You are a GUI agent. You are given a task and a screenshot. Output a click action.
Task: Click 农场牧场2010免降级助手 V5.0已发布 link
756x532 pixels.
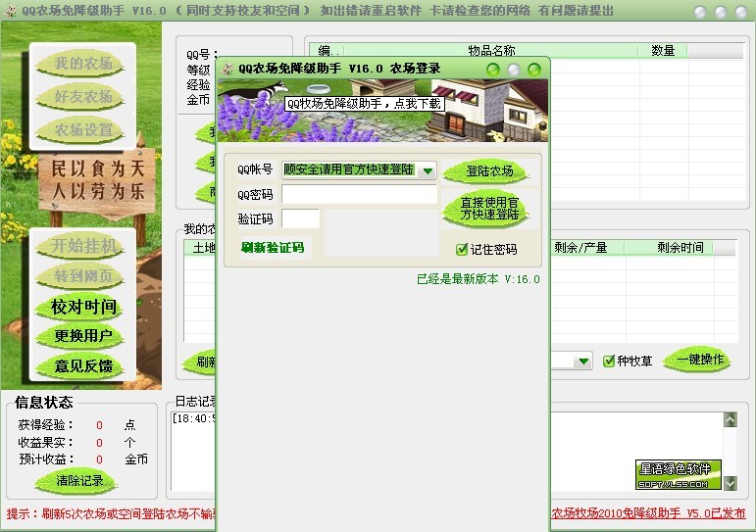(x=648, y=513)
